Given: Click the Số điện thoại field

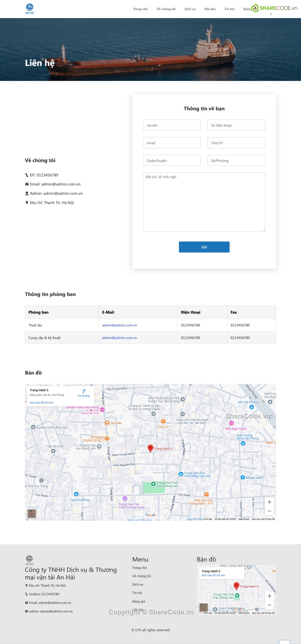Looking at the screenshot, I should [236, 125].
